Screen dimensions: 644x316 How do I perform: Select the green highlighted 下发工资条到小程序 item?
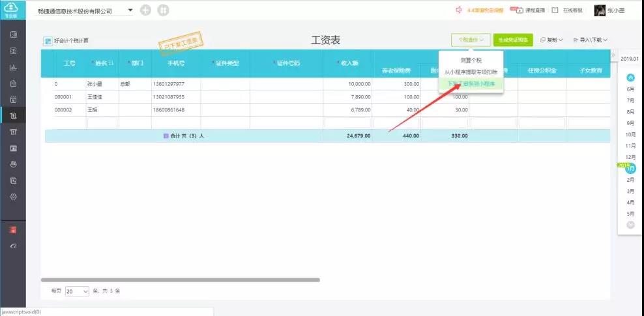tap(471, 83)
